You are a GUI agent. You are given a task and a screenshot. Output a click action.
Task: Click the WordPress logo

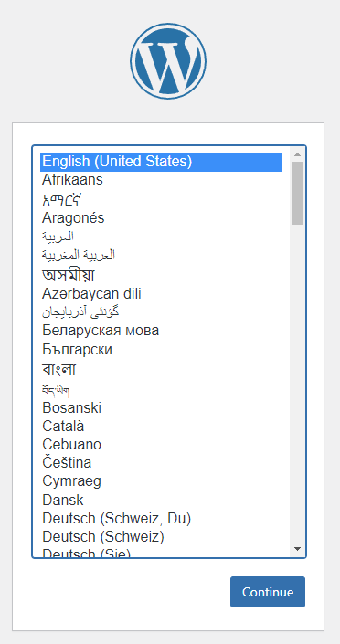pyautogui.click(x=168, y=61)
